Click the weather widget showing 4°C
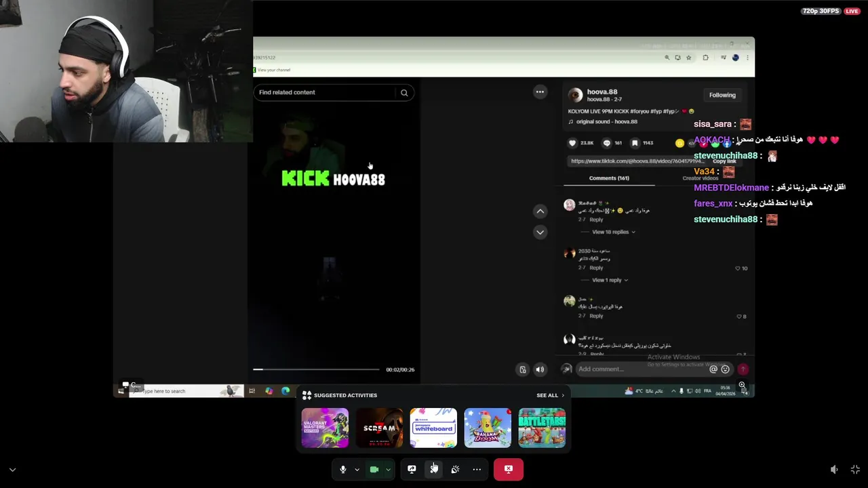The image size is (868, 488). [x=644, y=391]
